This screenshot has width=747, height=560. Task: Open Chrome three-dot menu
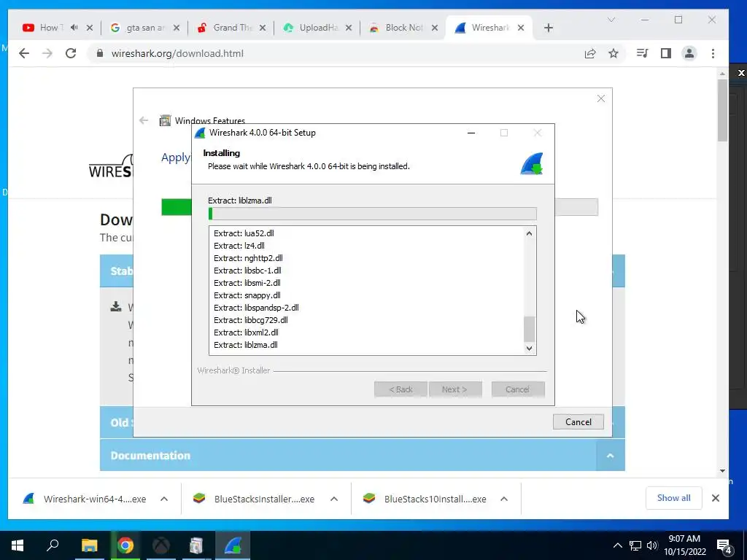[x=713, y=53]
